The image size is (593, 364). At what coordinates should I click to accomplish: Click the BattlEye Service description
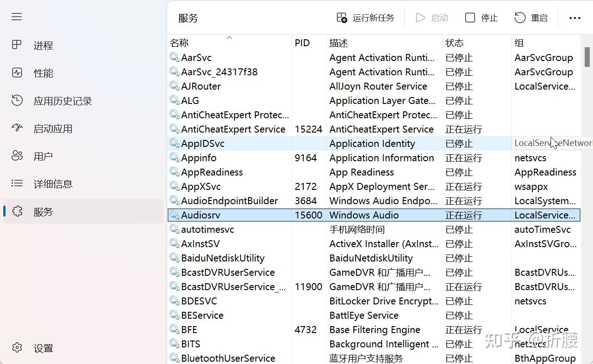click(364, 315)
